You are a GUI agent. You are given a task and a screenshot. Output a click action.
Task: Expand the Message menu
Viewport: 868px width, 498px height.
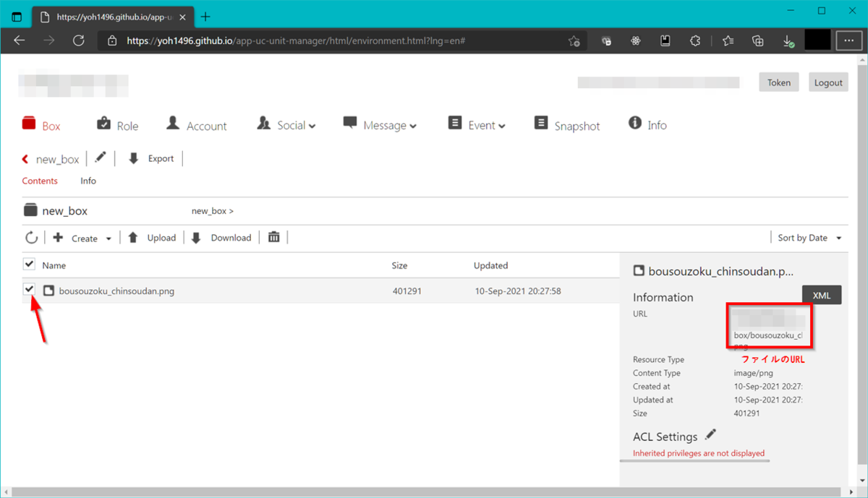(413, 126)
